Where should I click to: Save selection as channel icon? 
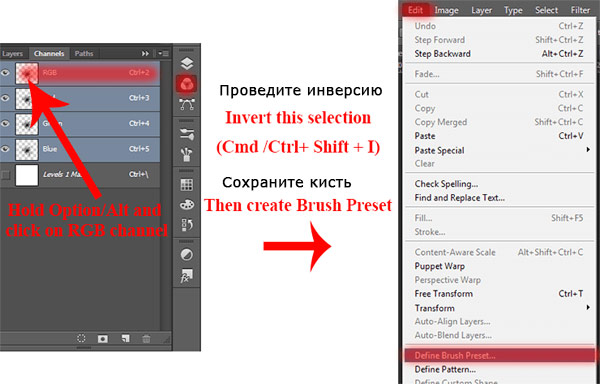pyautogui.click(x=103, y=338)
